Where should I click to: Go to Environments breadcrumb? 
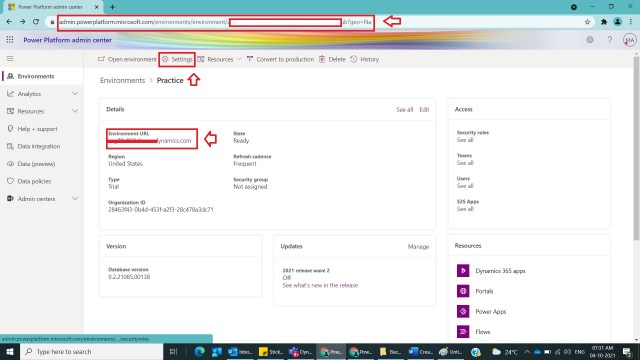(x=122, y=80)
